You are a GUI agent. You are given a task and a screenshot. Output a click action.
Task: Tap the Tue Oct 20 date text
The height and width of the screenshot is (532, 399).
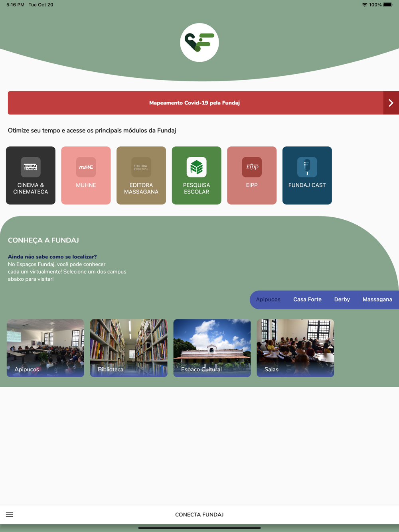41,5
